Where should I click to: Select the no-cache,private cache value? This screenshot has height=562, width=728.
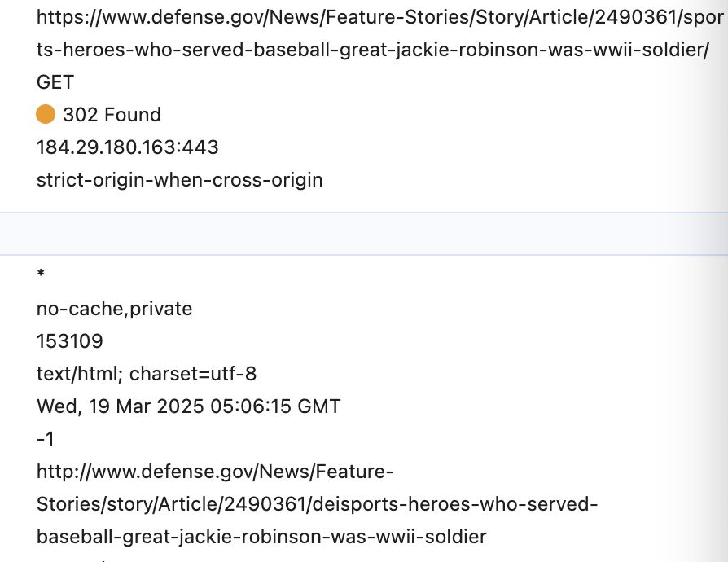pos(114,309)
